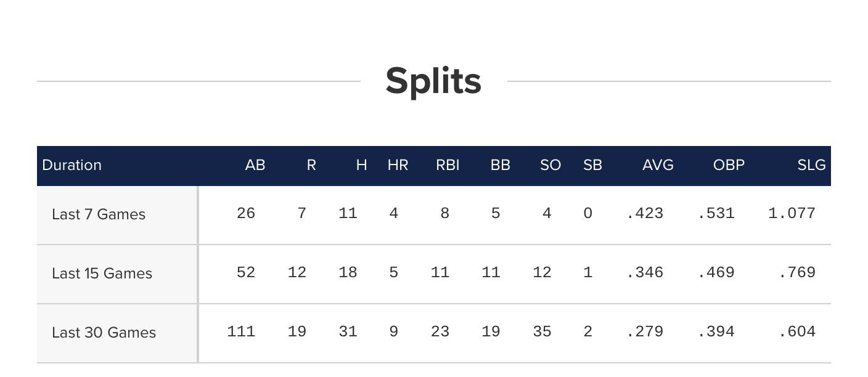This screenshot has height=377, width=868.
Task: Click the 1.077 SLG value
Action: click(792, 213)
